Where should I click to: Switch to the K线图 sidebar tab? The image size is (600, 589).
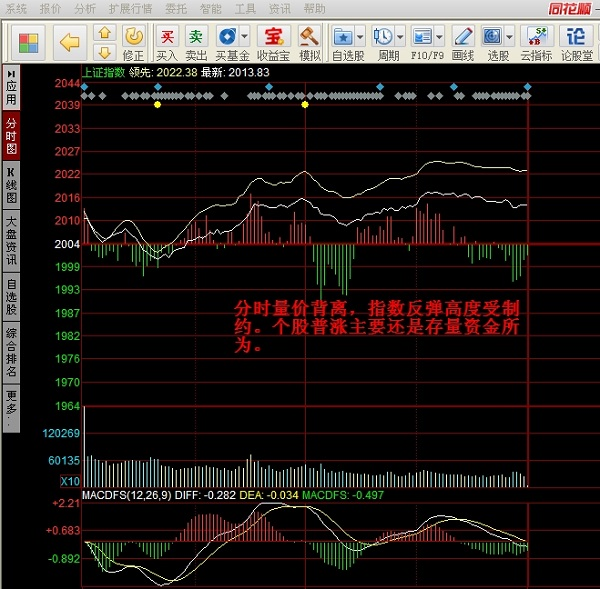(11, 185)
